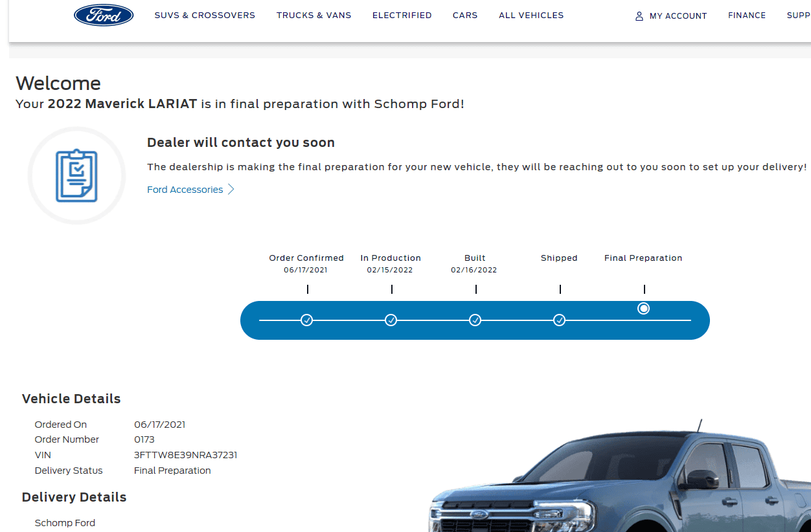Click the Final Preparation current-step marker

(643, 309)
